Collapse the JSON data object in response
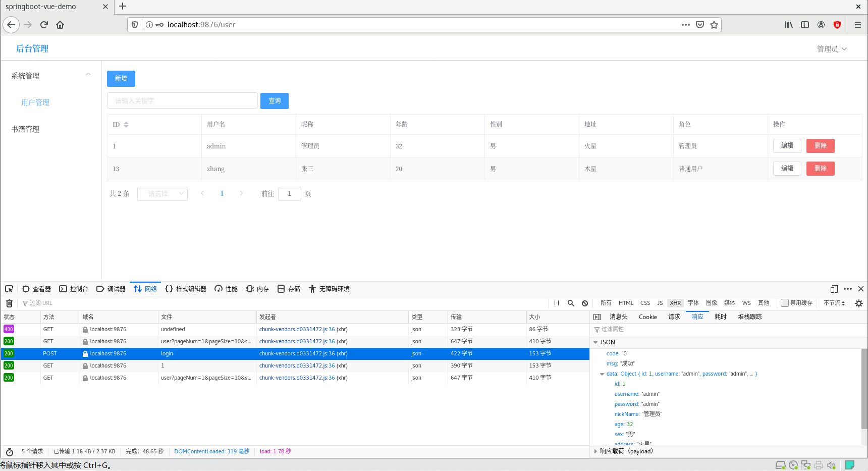The height and width of the screenshot is (471, 868). pyautogui.click(x=602, y=374)
